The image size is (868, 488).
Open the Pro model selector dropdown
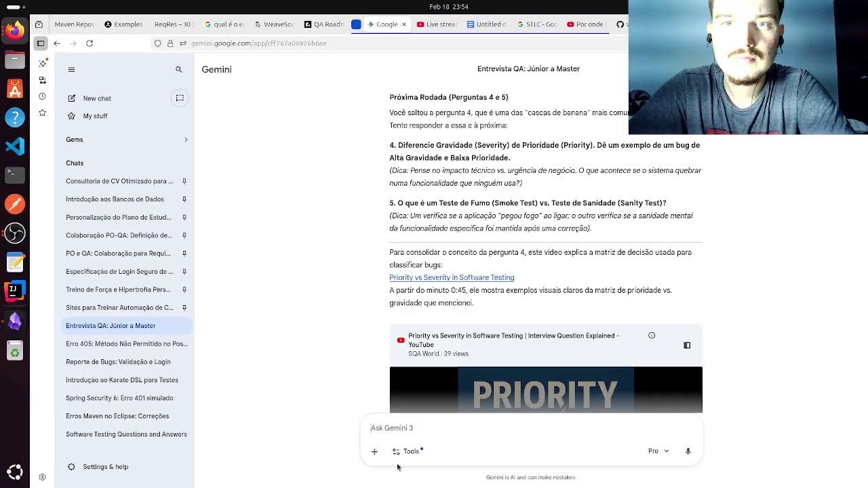[658, 451]
